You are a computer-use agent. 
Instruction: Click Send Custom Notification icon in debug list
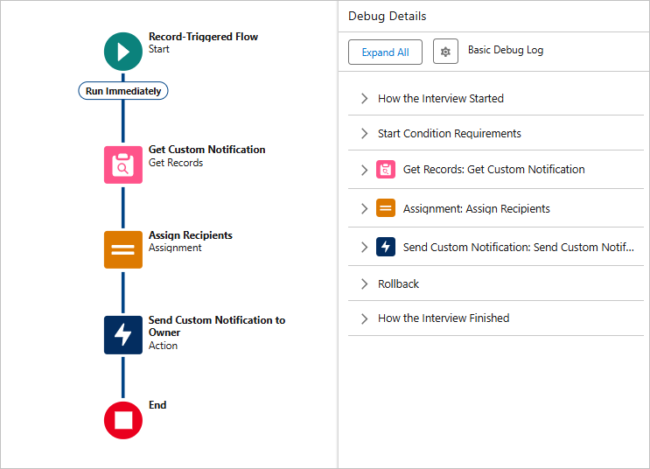386,247
